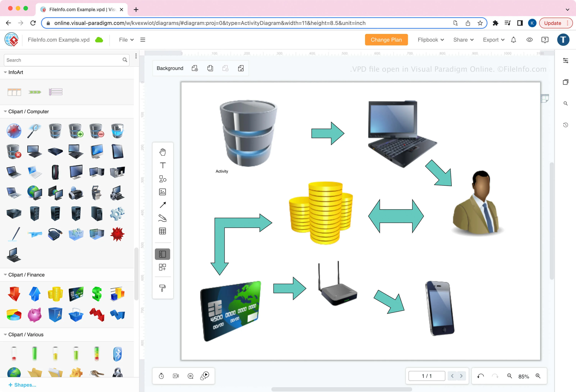Toggle the format settings panel icon
Viewport: 576px width, 392px height.
(x=566, y=61)
